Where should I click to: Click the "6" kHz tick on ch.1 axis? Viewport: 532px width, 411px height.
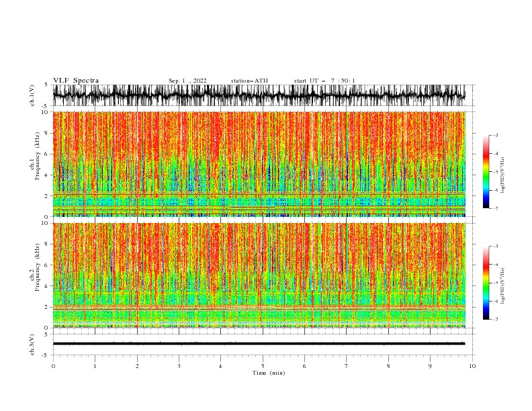[x=47, y=154]
